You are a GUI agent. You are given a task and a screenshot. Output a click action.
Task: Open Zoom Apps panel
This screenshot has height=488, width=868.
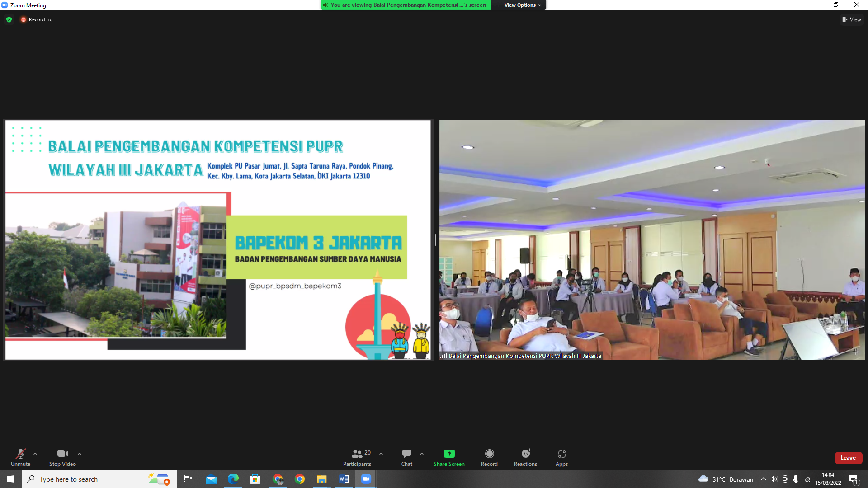click(561, 457)
